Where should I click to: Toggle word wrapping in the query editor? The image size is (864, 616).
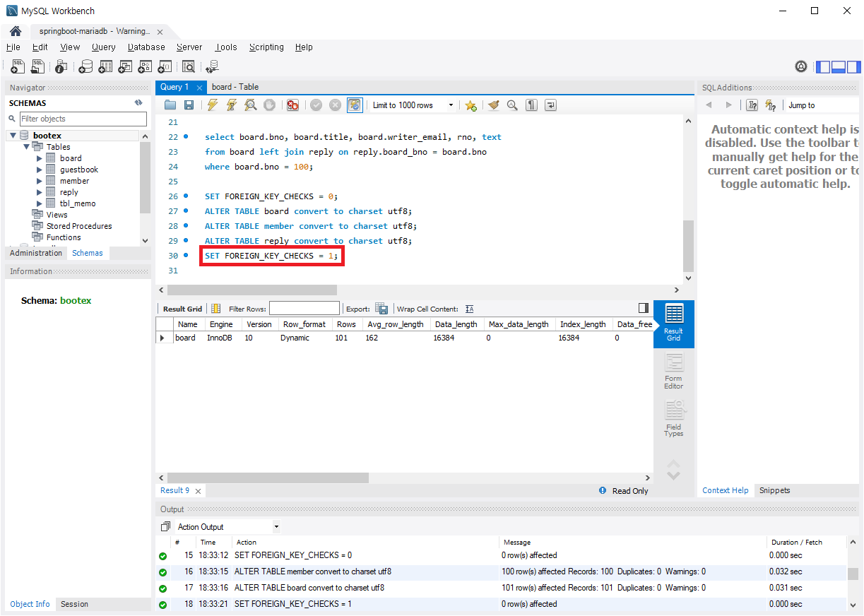550,105
